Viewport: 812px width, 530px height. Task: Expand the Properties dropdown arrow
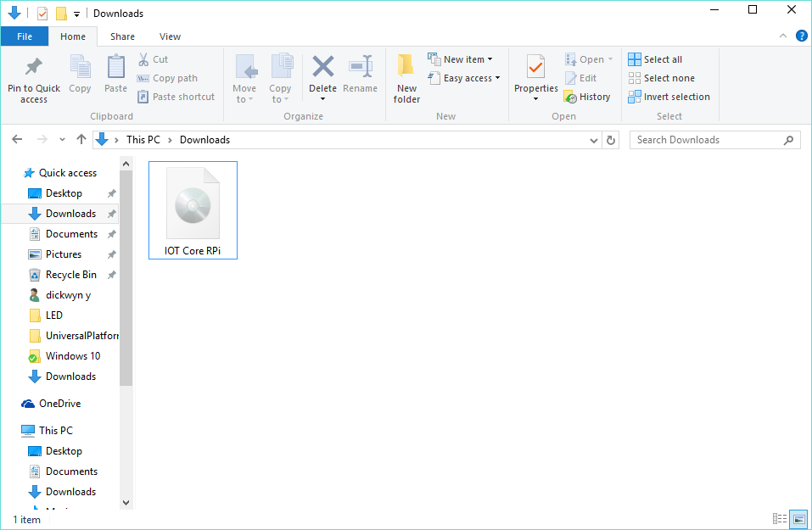tap(536, 99)
